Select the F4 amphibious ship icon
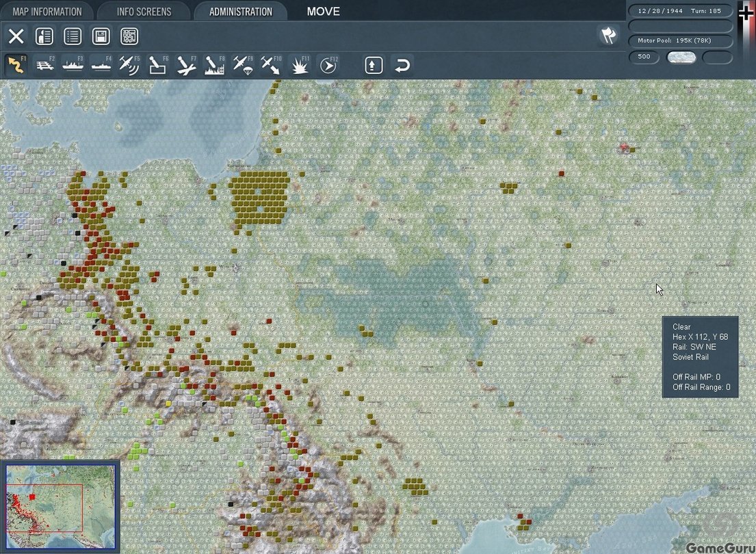756x554 pixels. [x=101, y=65]
